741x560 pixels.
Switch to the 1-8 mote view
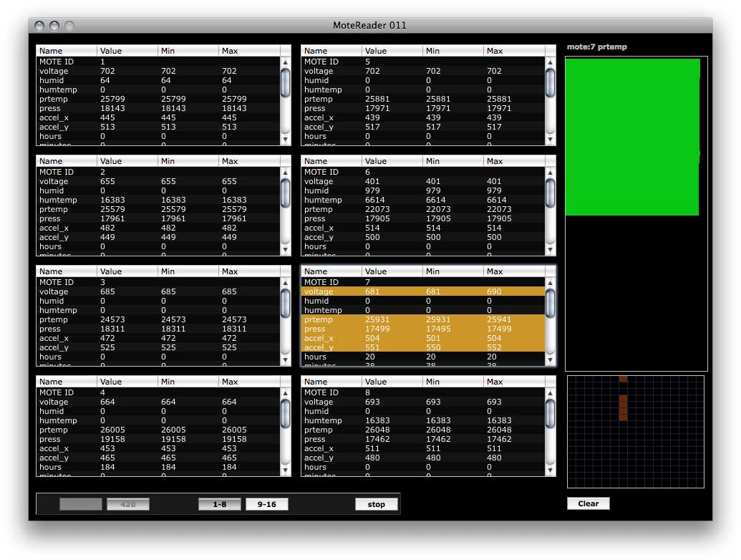219,503
